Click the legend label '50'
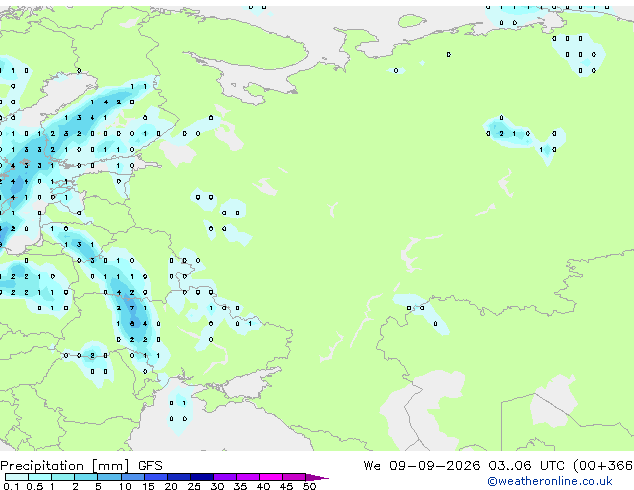Image resolution: width=634 pixels, height=490 pixels. 309,486
